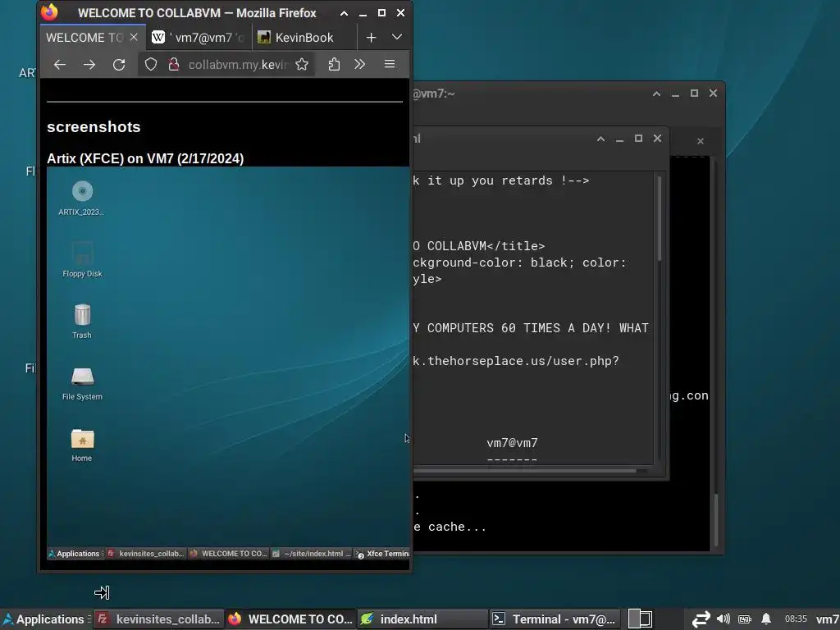Click the 'e cache...' terminal output line

[x=450, y=527]
